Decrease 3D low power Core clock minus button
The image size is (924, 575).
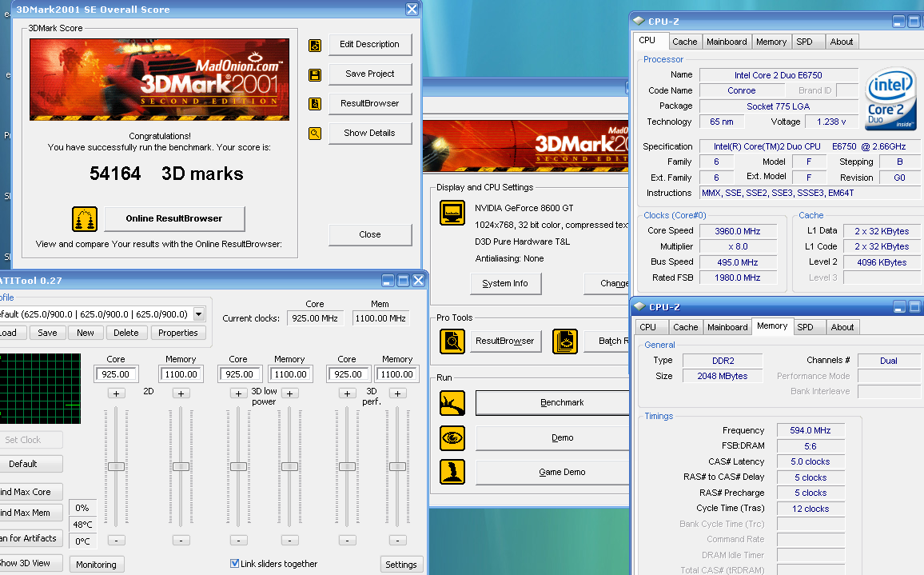(238, 540)
